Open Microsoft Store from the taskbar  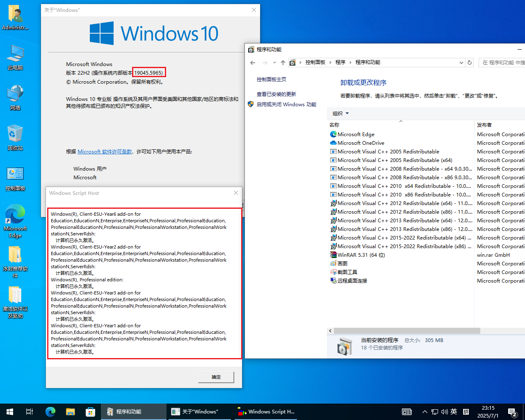pyautogui.click(x=90, y=412)
